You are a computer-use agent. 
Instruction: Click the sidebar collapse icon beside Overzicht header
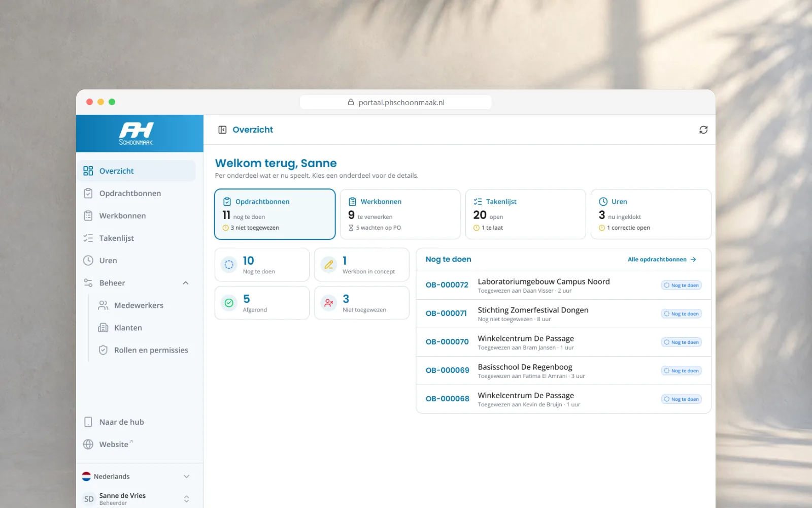tap(222, 130)
